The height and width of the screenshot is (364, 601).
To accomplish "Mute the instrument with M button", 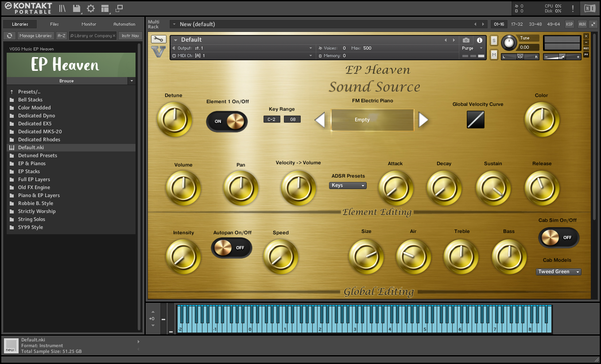I will click(494, 54).
